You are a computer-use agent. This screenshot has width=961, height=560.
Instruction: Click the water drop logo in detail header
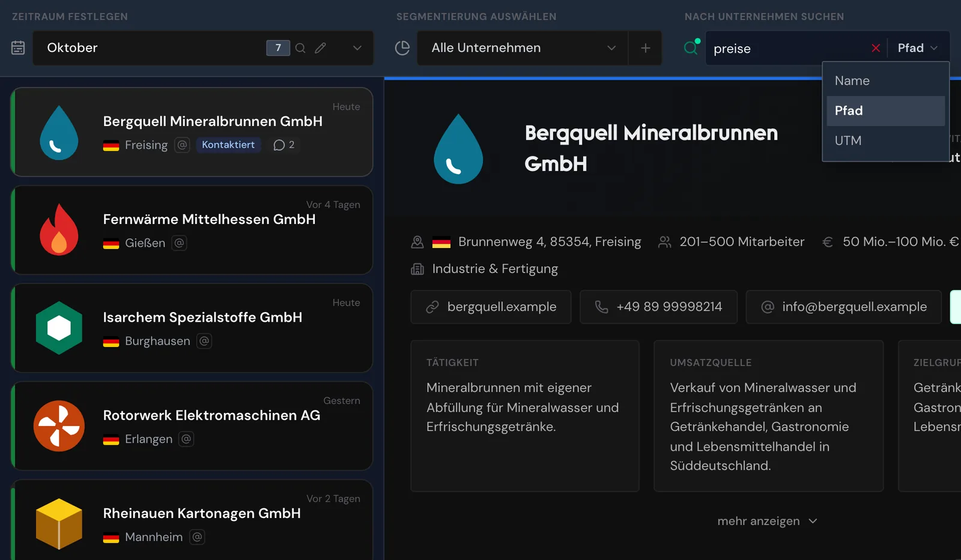(458, 149)
